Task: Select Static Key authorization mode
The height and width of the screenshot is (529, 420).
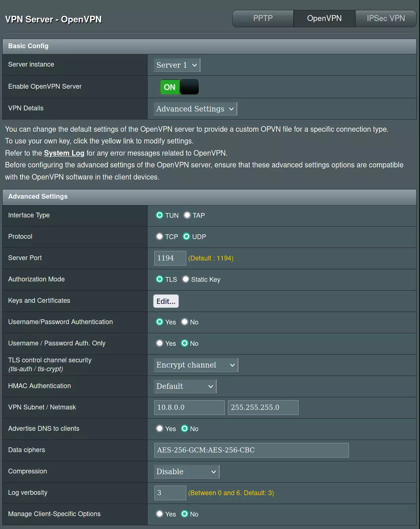Action: pos(186,279)
